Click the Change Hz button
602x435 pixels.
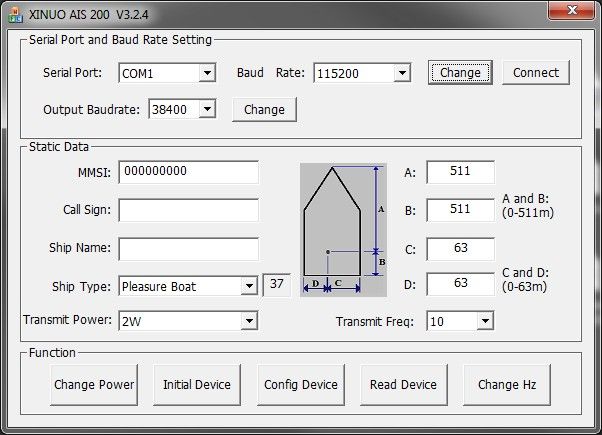pyautogui.click(x=507, y=385)
